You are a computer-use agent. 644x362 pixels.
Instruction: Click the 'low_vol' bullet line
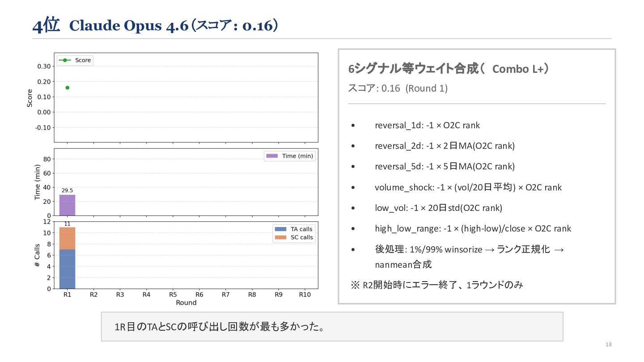coord(438,208)
